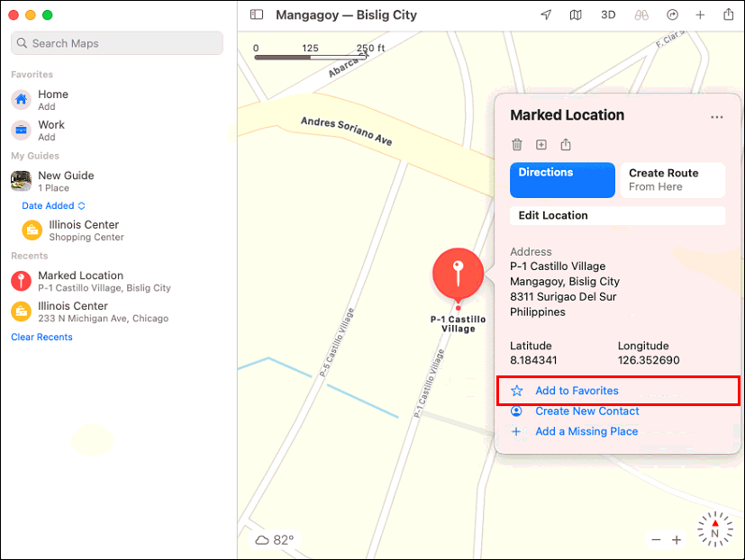Click the share icon in the toolbar
745x560 pixels.
[729, 14]
